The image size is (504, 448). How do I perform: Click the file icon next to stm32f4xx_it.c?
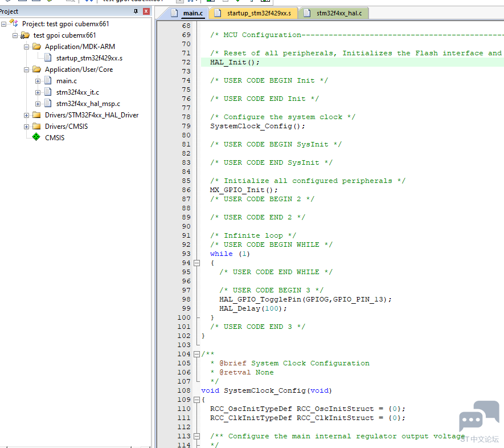pos(48,92)
